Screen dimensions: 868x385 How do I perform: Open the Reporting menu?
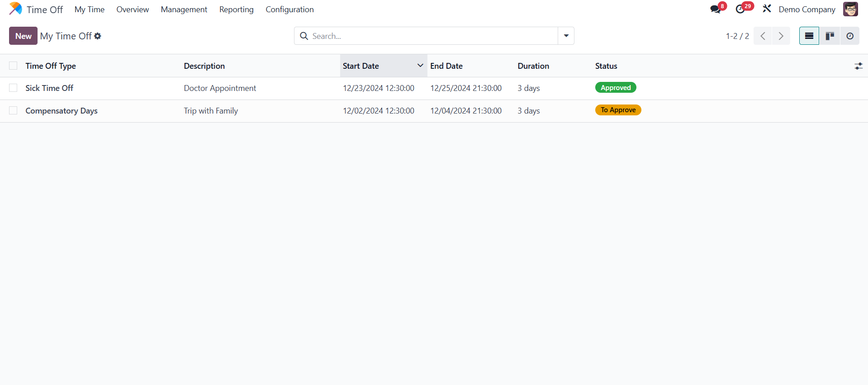237,10
